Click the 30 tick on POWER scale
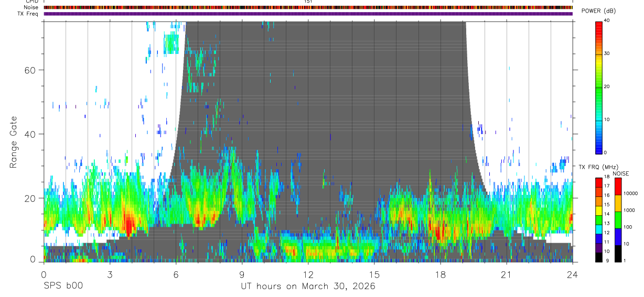 [607, 53]
